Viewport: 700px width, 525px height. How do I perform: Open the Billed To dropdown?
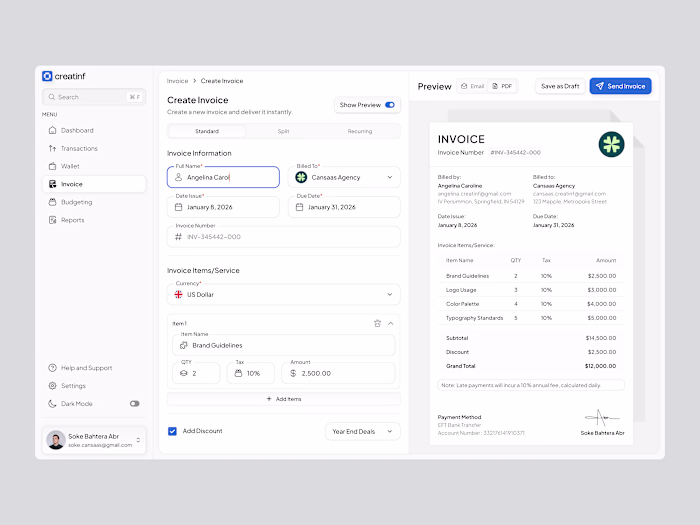click(x=344, y=177)
